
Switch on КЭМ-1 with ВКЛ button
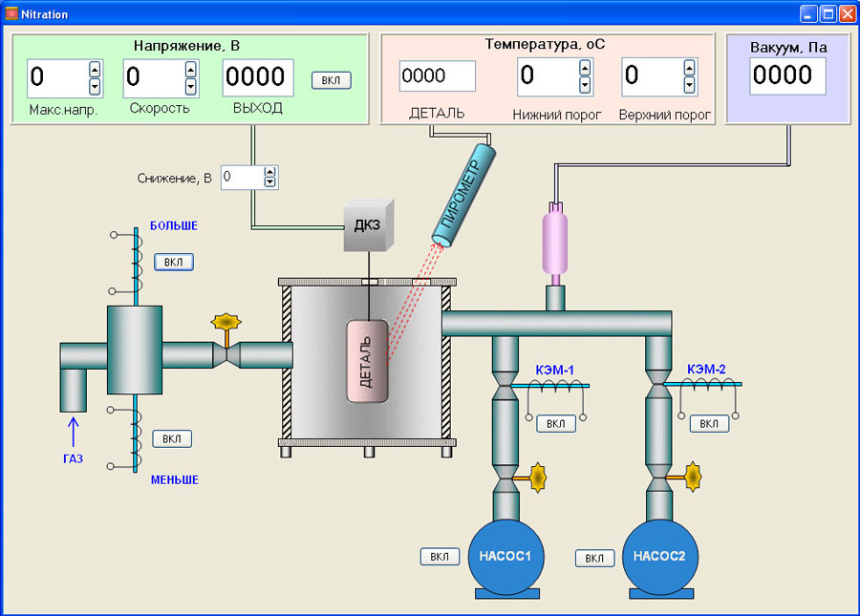(556, 423)
